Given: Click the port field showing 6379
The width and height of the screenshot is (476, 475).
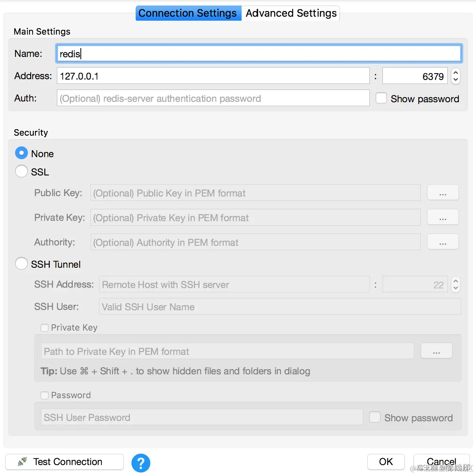Looking at the screenshot, I should pyautogui.click(x=415, y=76).
